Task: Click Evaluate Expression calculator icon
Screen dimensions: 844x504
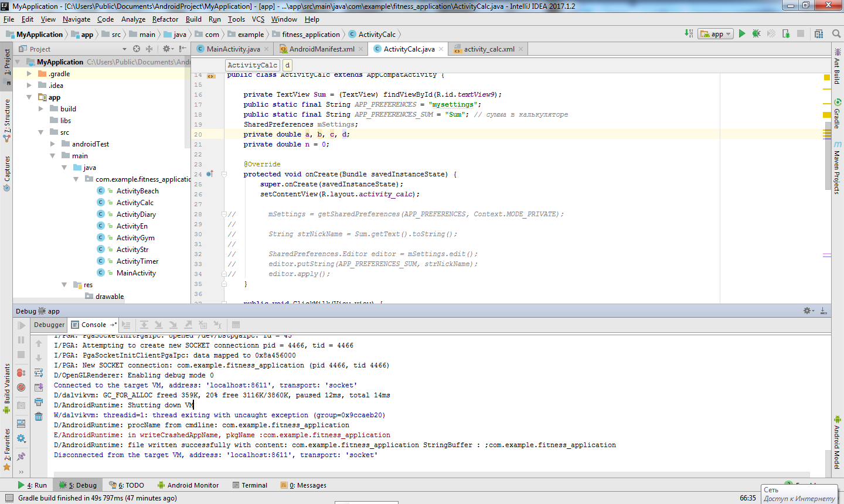Action: coord(236,325)
